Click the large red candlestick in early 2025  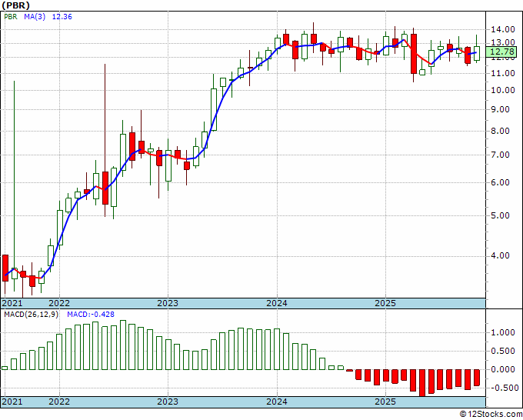coord(414,54)
